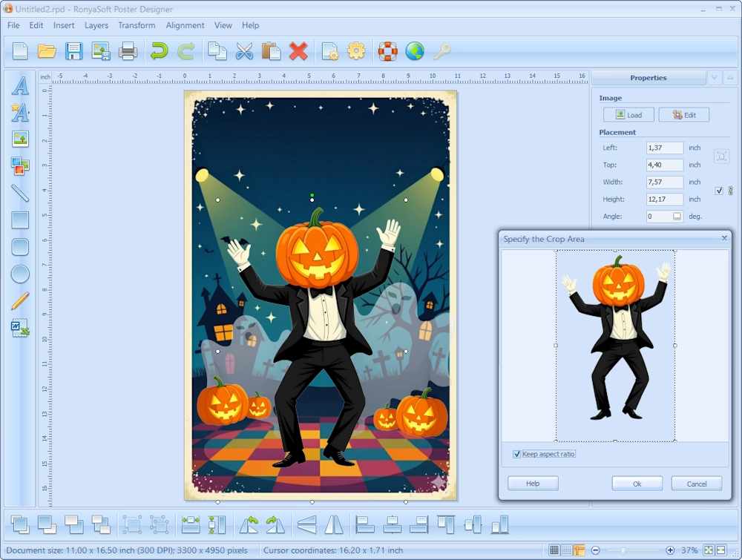
Task: Uncheck Keep aspect ratio checkbox
Action: (x=517, y=454)
